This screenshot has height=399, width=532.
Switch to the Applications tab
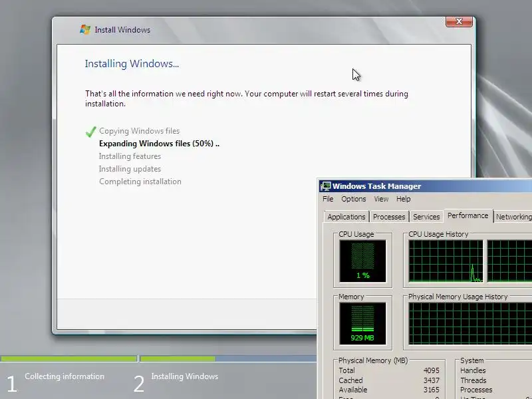[346, 217]
